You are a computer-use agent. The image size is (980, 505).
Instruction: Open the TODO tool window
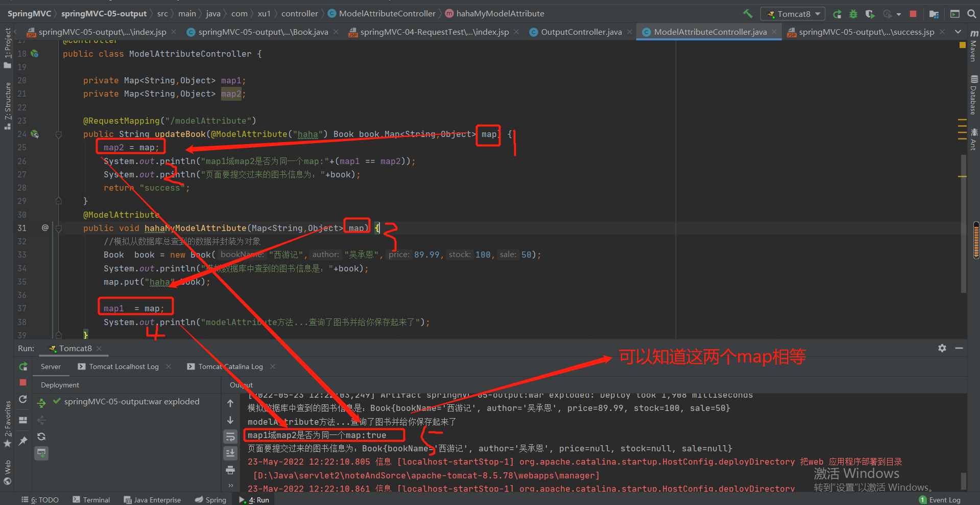pyautogui.click(x=40, y=500)
